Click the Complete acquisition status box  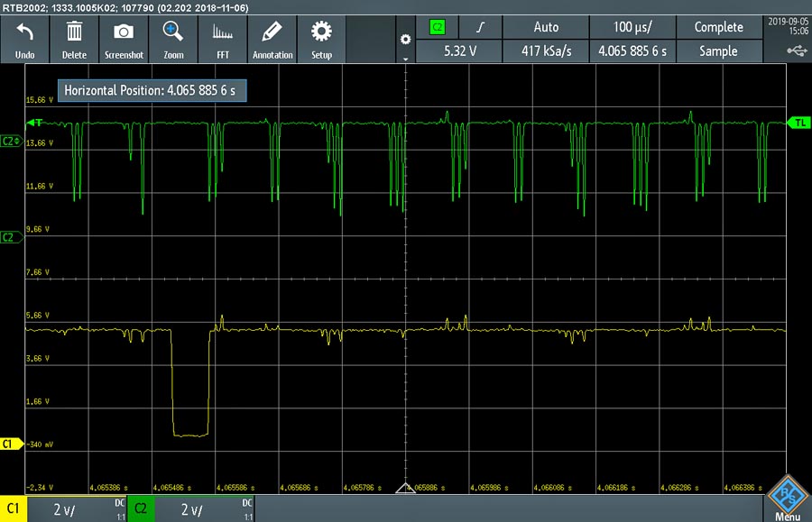719,27
